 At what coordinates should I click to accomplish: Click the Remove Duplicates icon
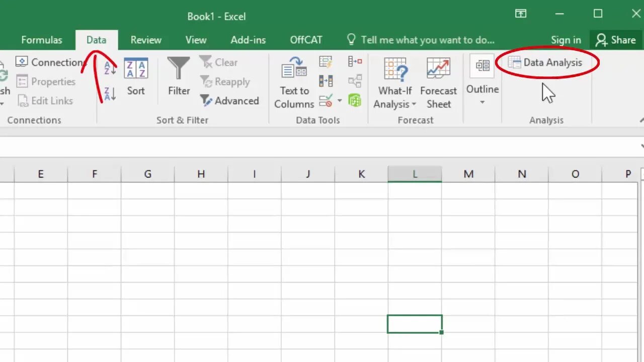[326, 81]
